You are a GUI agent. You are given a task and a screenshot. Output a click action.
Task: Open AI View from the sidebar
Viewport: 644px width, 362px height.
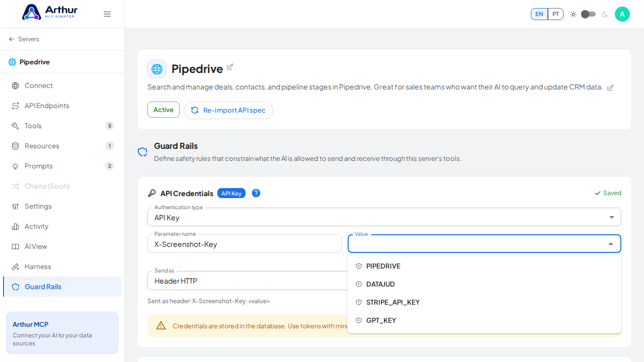[x=62, y=246]
